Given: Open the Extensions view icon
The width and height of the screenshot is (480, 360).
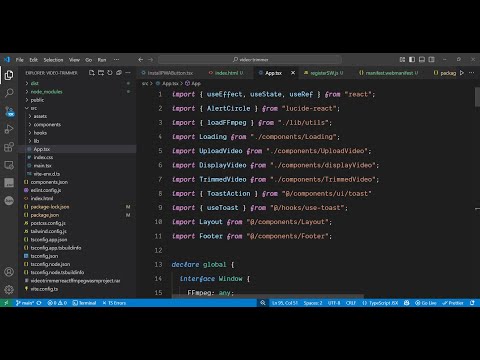Looking at the screenshot, I should (x=9, y=147).
